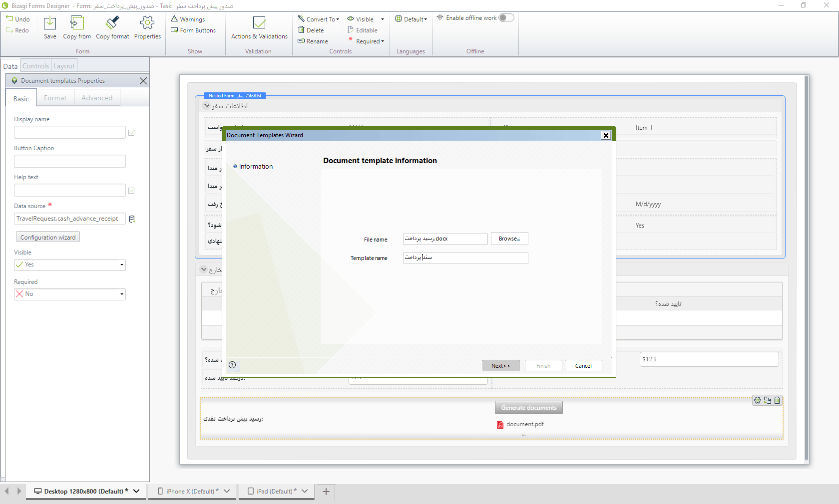Add new device layout plus

click(326, 492)
